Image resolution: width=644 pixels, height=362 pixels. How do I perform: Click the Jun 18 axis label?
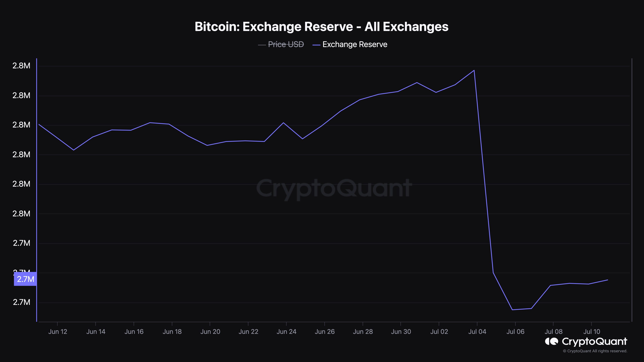coord(172,332)
